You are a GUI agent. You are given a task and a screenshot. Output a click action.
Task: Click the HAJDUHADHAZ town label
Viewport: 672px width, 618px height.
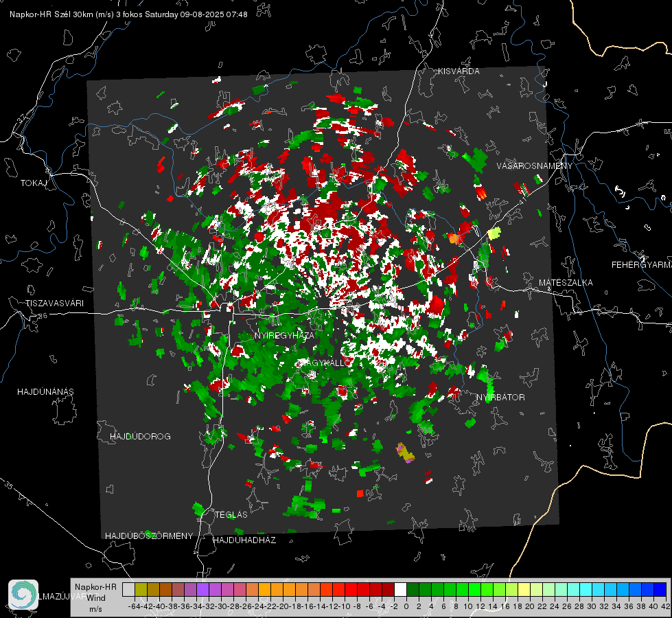coord(244,540)
